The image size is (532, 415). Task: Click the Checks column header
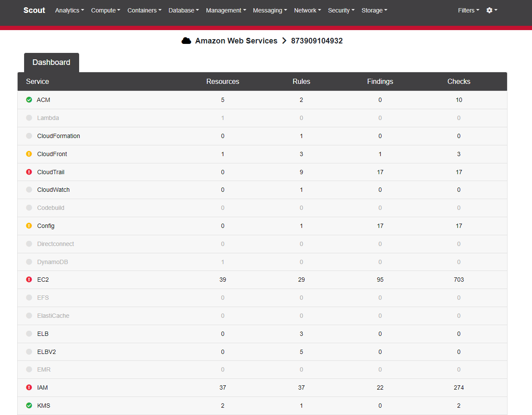(459, 81)
